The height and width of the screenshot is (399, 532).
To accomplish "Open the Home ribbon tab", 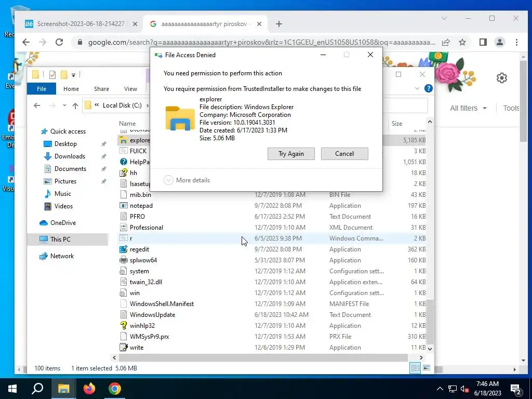I will [x=71, y=89].
